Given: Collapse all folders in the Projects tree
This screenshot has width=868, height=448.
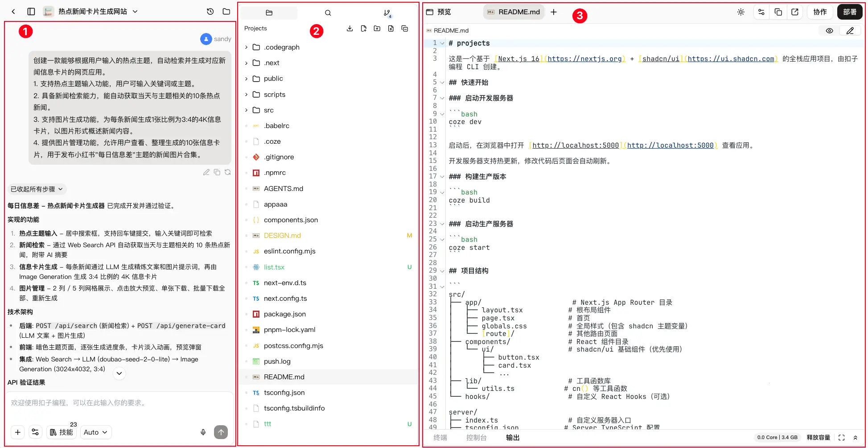Looking at the screenshot, I should [405, 29].
